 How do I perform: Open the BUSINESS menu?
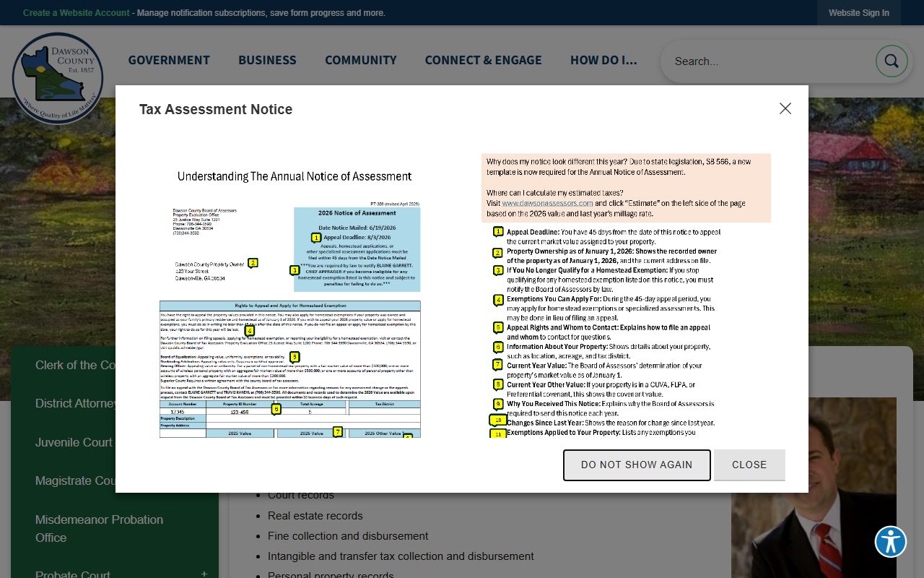(267, 60)
